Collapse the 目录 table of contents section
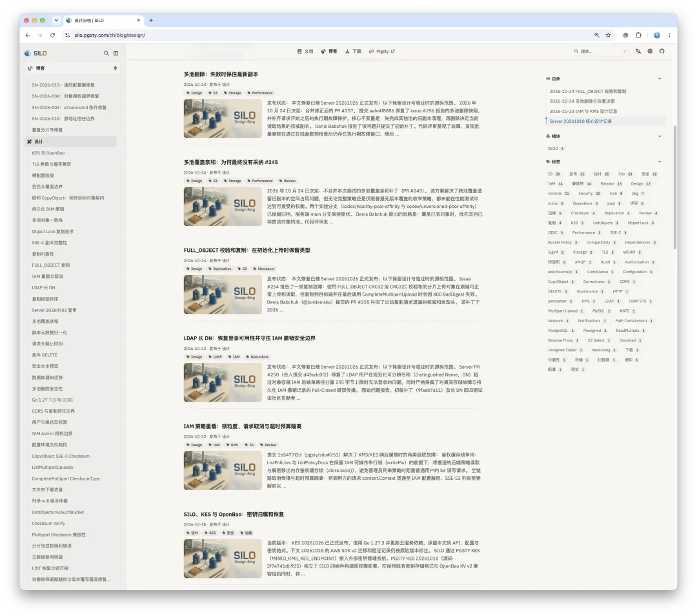The width and height of the screenshot is (697, 616). 659,79
